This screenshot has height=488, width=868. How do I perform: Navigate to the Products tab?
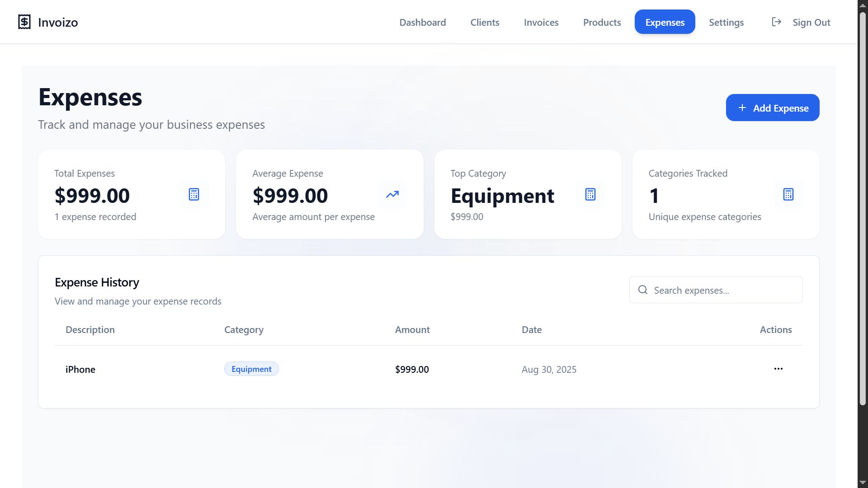(x=602, y=22)
